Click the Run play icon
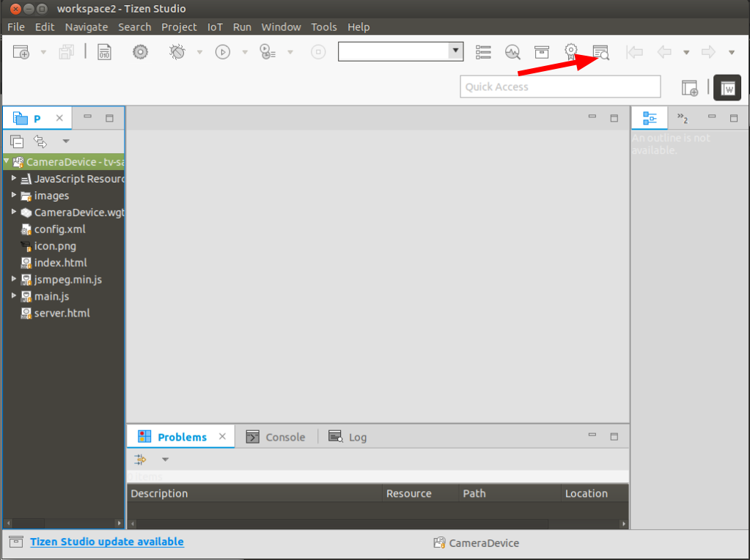 coord(222,51)
